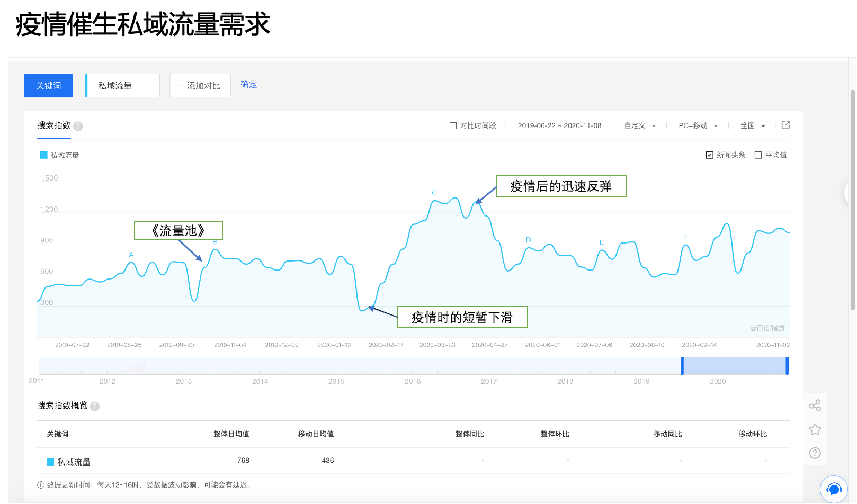
Task: Uncheck the 新闻头条 checkbox
Action: (x=710, y=155)
